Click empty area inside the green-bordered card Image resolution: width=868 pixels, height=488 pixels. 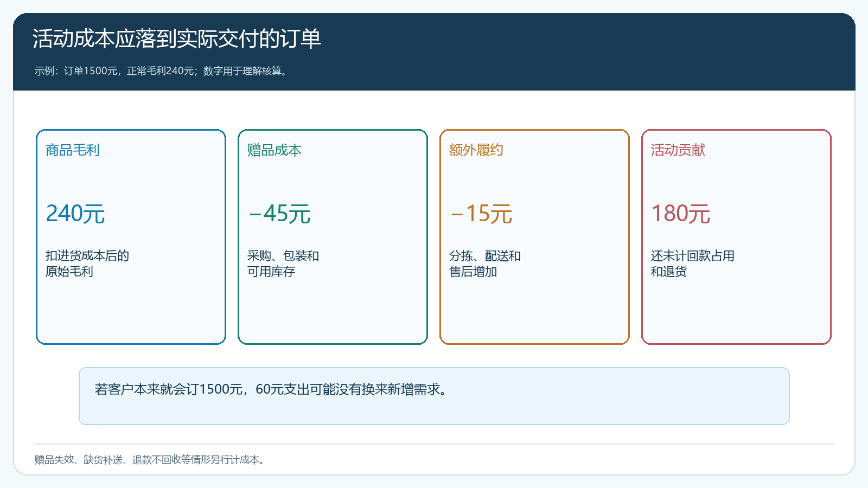click(x=333, y=312)
